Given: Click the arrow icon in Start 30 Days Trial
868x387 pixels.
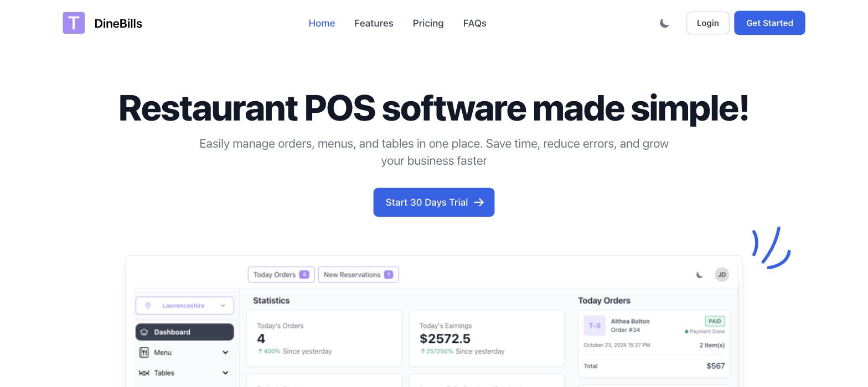Looking at the screenshot, I should 479,202.
